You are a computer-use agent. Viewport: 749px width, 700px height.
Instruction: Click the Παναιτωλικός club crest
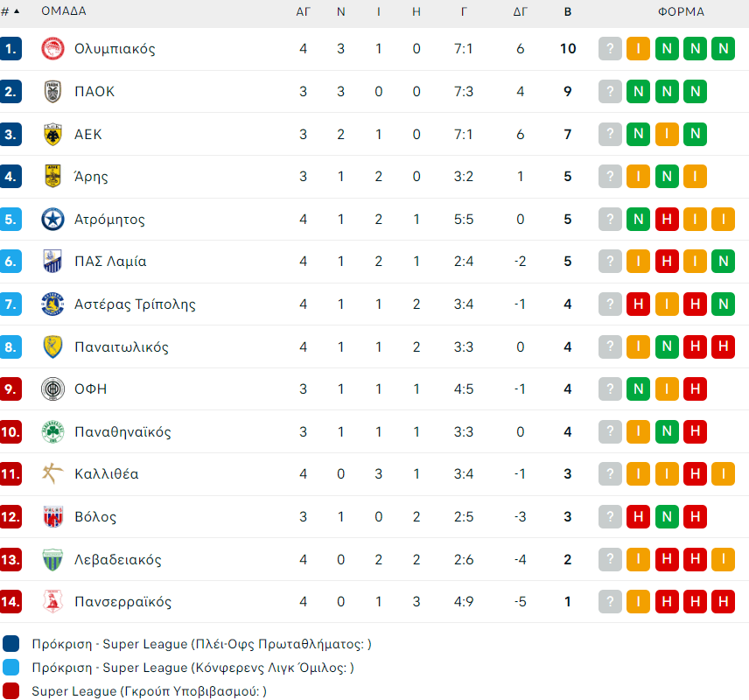click(52, 347)
